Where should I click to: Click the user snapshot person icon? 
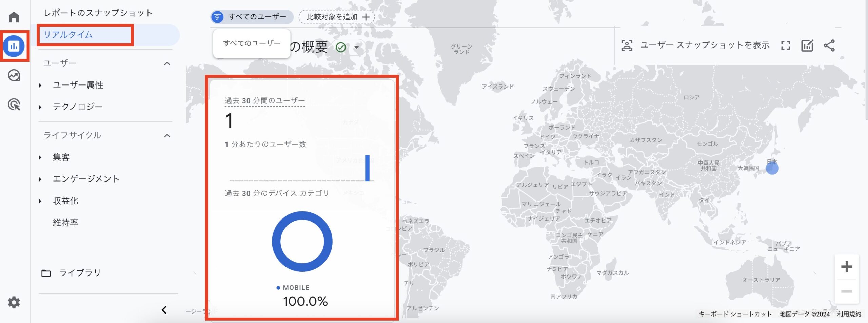click(x=627, y=45)
